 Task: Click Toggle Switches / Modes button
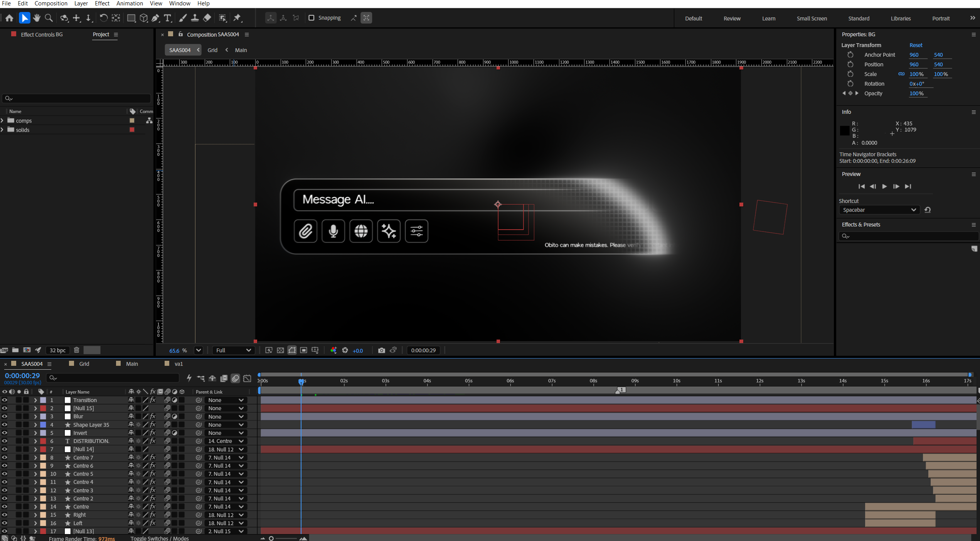(159, 538)
